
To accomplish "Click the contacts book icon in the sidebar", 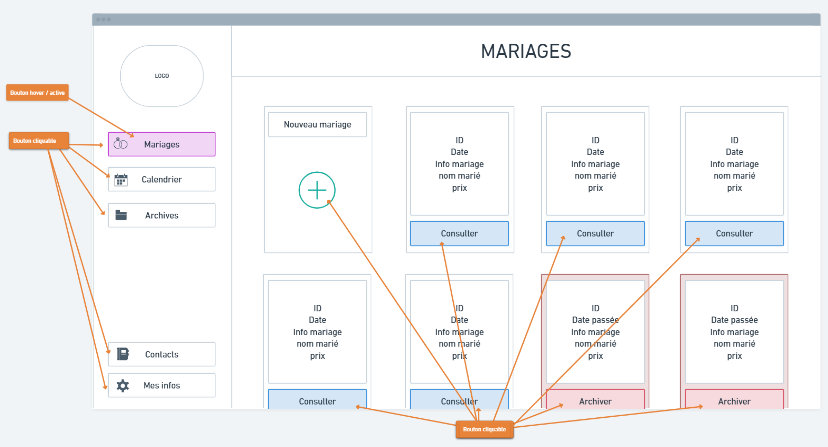I will point(123,354).
